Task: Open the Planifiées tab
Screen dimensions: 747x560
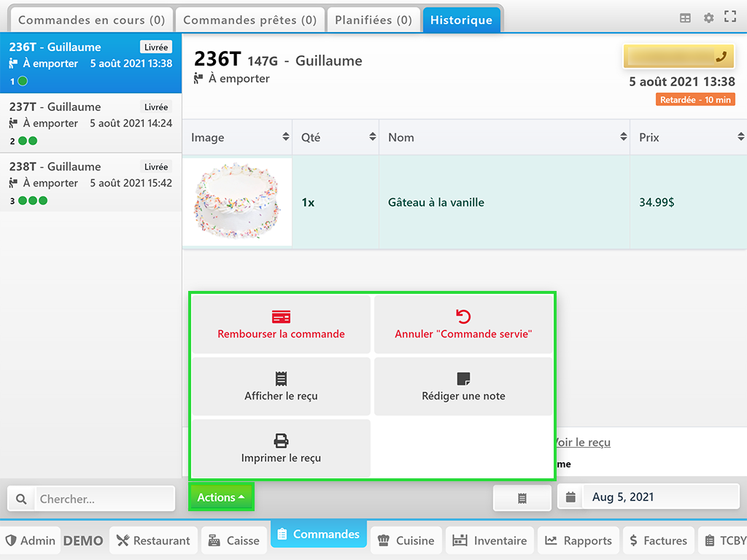Action: pyautogui.click(x=373, y=20)
